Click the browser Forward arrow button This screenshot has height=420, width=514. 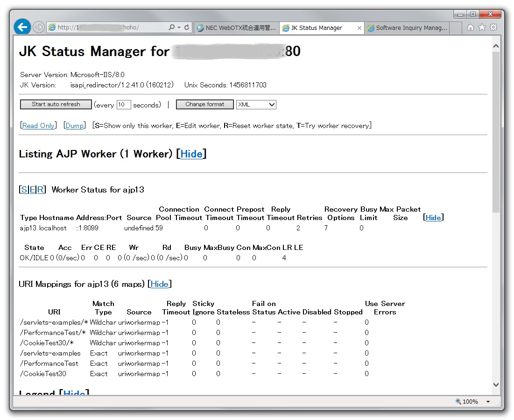coord(39,27)
